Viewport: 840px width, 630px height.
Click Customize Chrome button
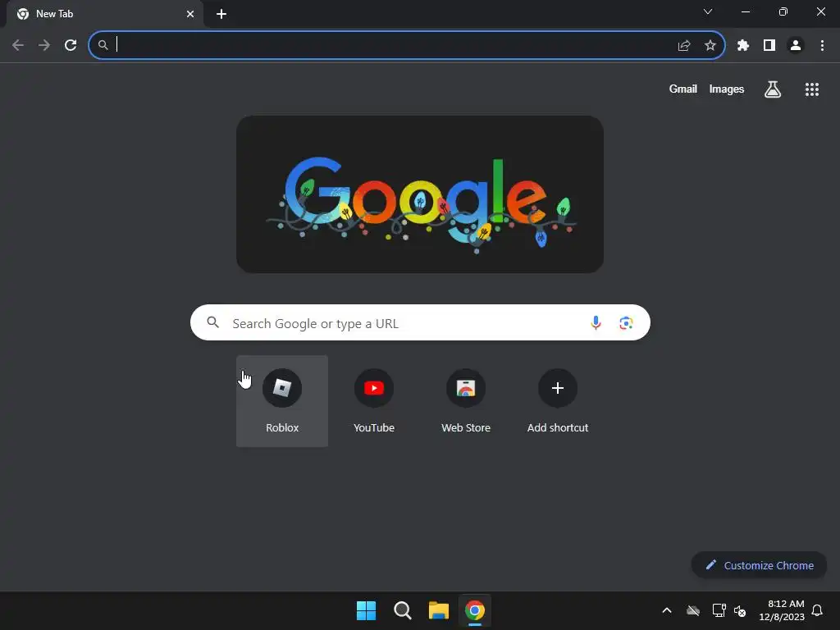pyautogui.click(x=759, y=565)
